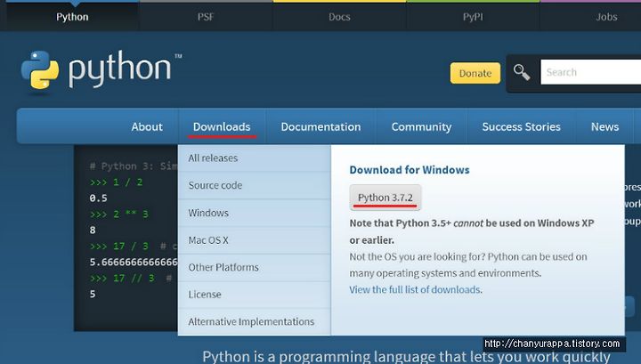641x364 pixels.
Task: Switch to the Docs top-bar tab
Action: tap(339, 17)
